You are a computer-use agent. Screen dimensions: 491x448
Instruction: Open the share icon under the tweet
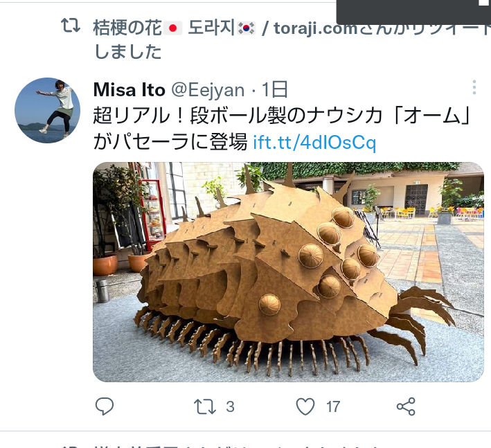[x=406, y=406]
